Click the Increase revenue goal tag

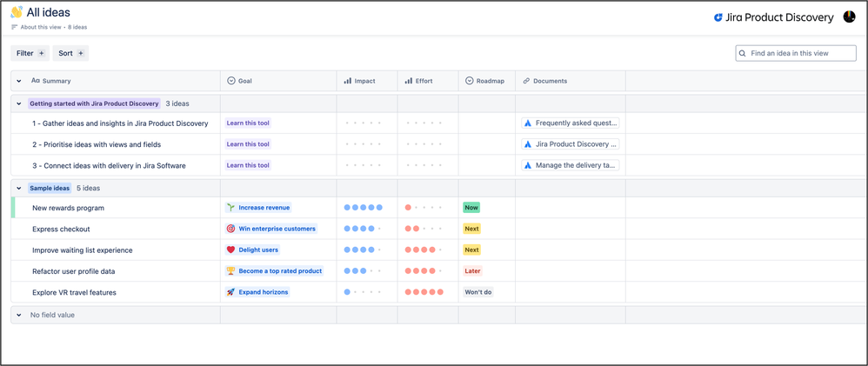click(x=258, y=208)
